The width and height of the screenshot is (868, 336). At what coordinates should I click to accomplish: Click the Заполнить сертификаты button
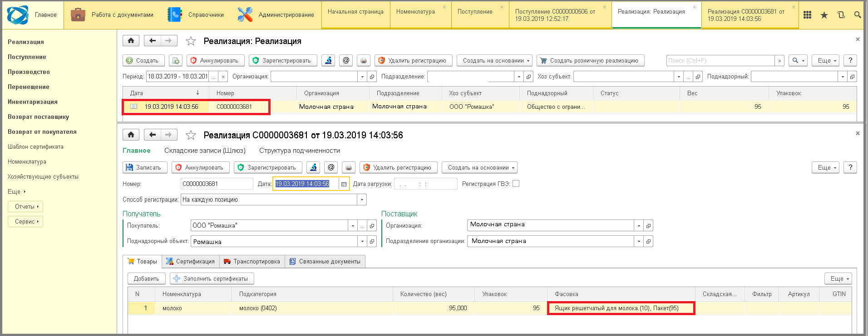click(212, 278)
